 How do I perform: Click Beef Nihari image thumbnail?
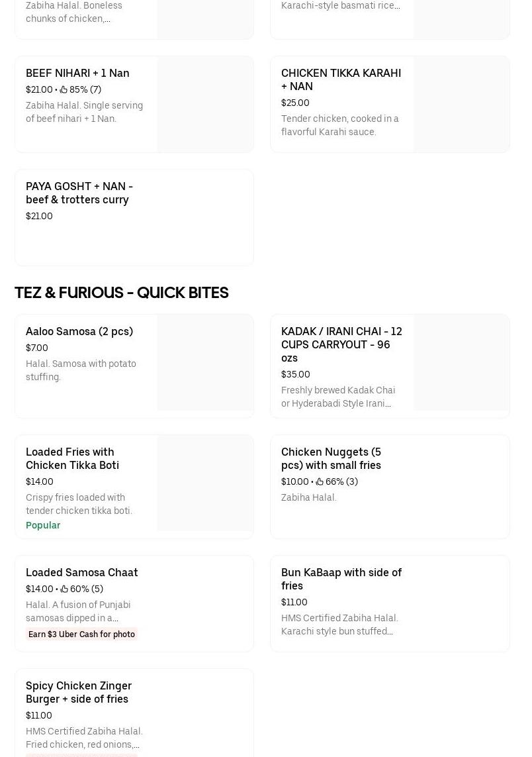205,104
